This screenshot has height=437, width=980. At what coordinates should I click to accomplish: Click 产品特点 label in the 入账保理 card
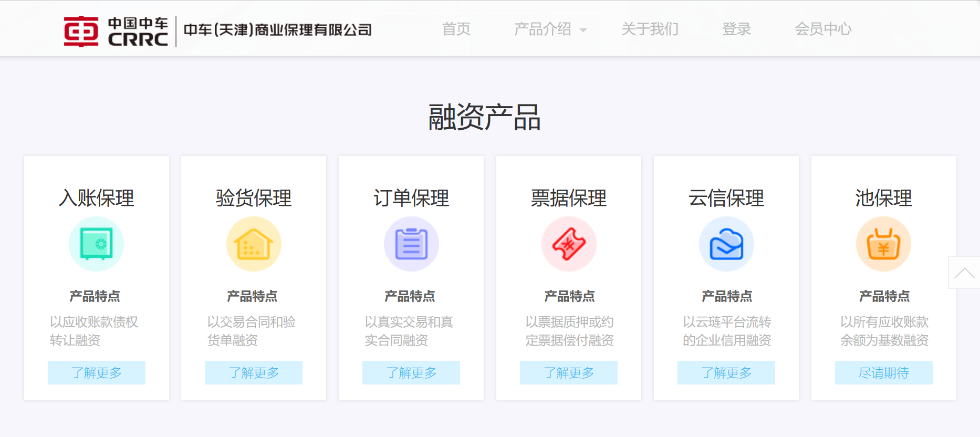tap(95, 296)
